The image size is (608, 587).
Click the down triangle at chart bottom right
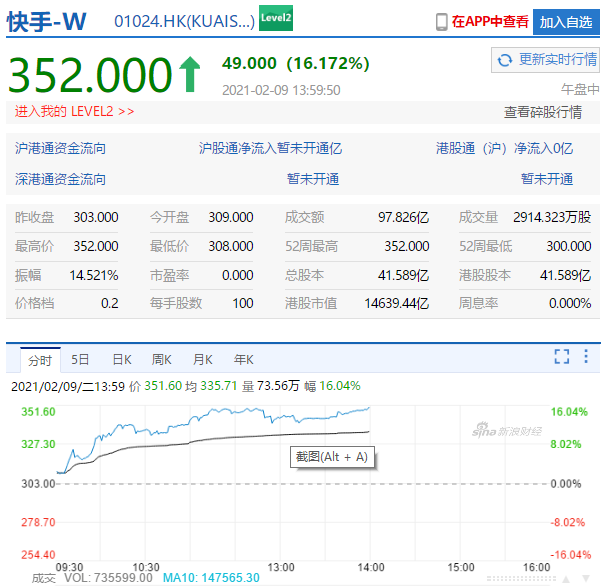tap(586, 579)
